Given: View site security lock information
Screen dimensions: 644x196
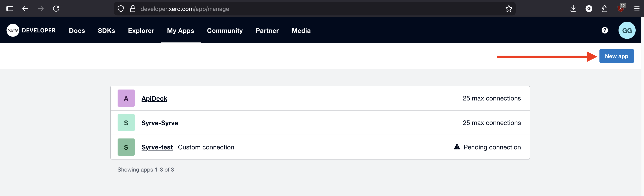Looking at the screenshot, I should click(x=133, y=9).
